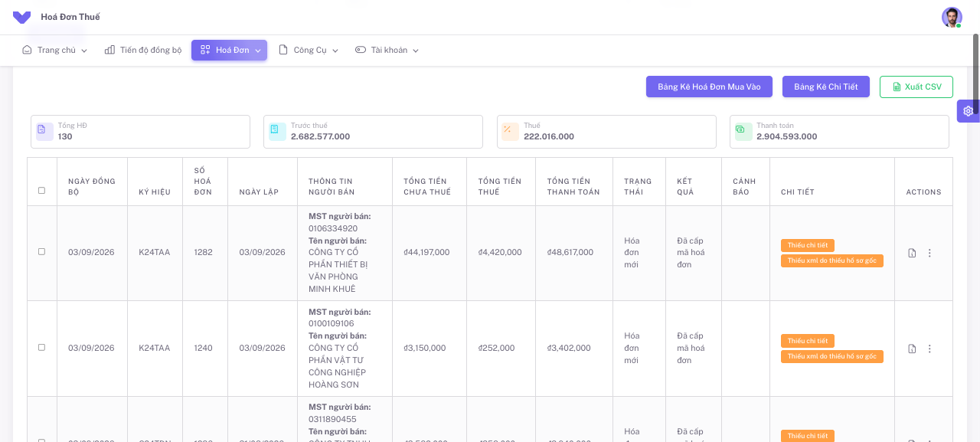
Task: Click Thiếu chi tiết tag for invoice 1282
Action: tap(808, 245)
